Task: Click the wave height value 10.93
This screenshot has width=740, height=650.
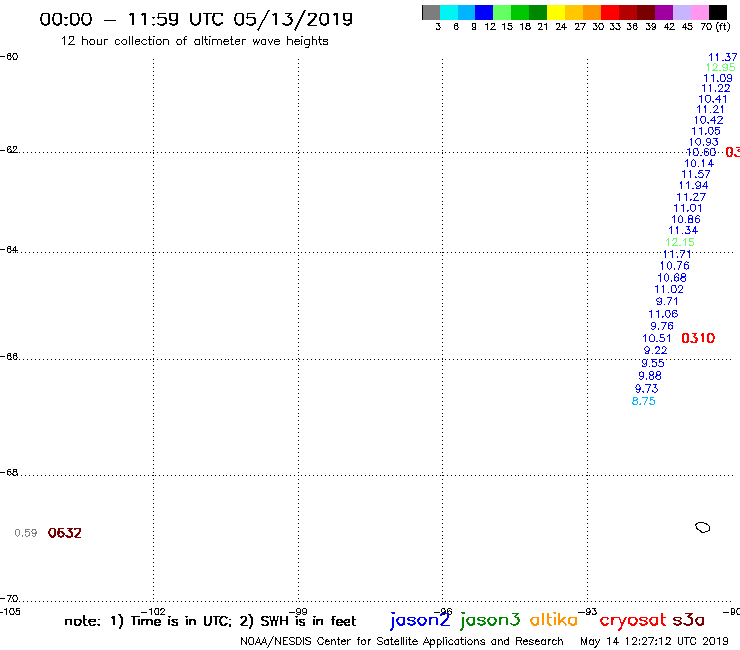Action: (x=704, y=142)
